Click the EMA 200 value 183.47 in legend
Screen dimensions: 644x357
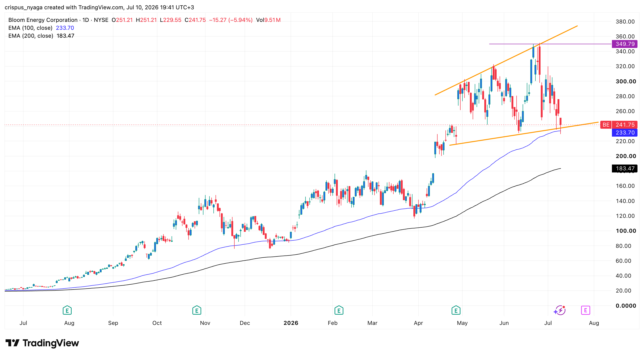[x=65, y=36]
